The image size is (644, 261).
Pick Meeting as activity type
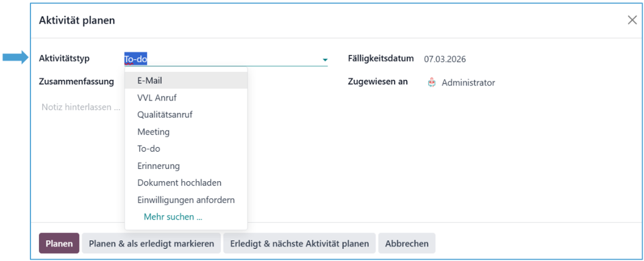(x=154, y=132)
